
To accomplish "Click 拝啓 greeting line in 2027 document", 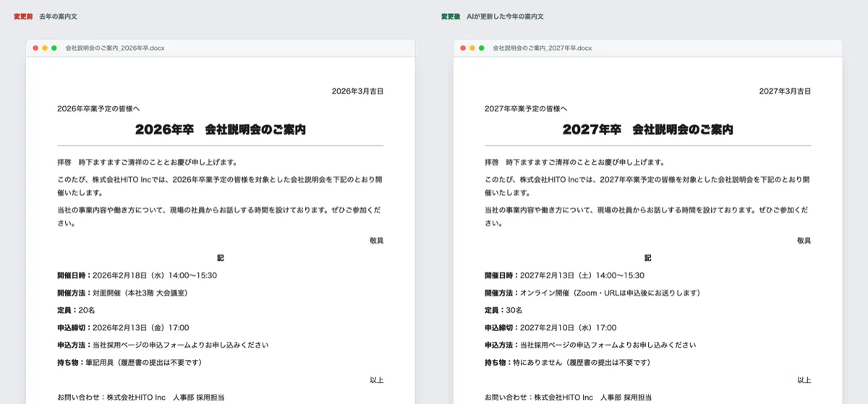I will pyautogui.click(x=575, y=162).
